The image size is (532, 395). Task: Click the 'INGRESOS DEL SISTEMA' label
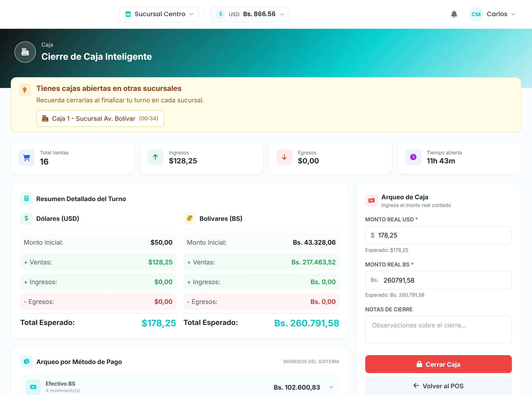click(x=311, y=362)
